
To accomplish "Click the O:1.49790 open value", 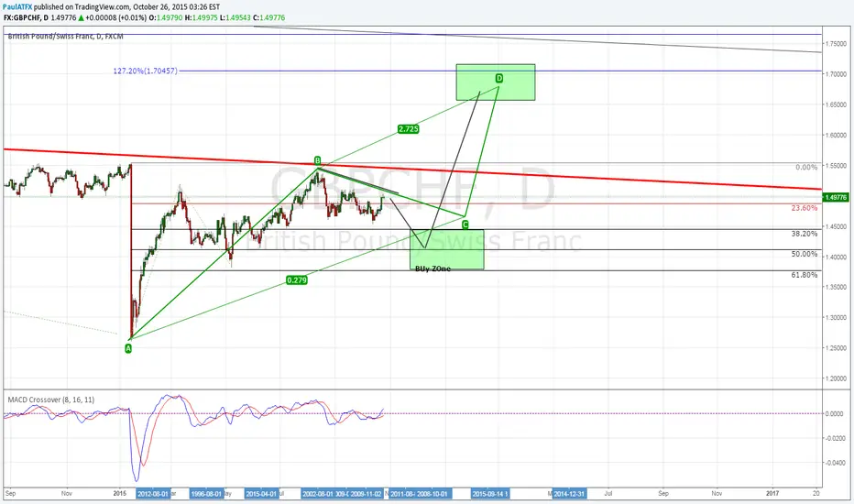I will pyautogui.click(x=166, y=18).
